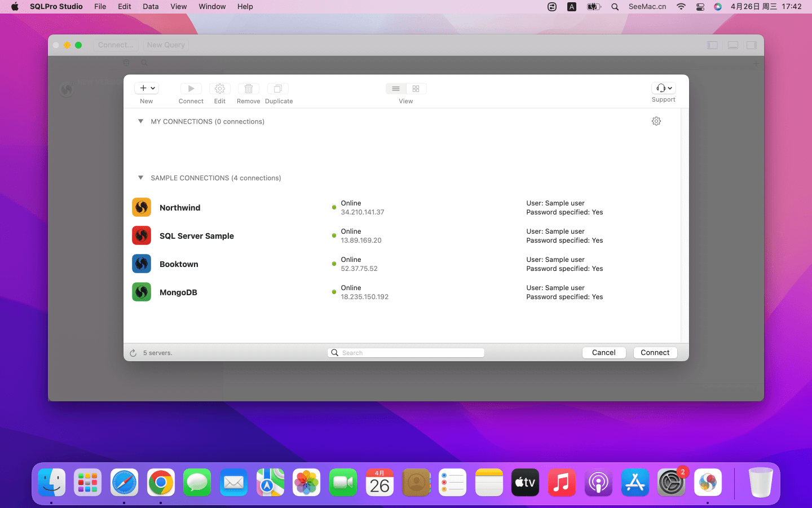Click IP address 52.37.75.52
The height and width of the screenshot is (508, 812).
pos(359,269)
